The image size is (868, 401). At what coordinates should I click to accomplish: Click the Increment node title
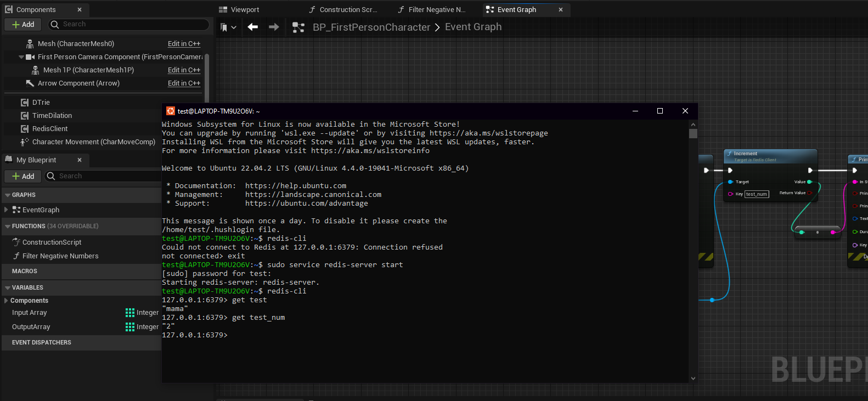pyautogui.click(x=746, y=154)
